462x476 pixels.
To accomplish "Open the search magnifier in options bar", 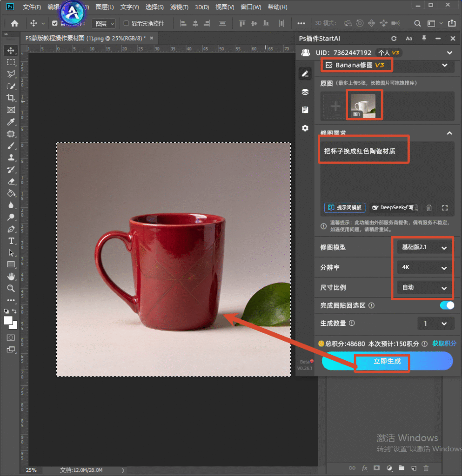I will (417, 23).
